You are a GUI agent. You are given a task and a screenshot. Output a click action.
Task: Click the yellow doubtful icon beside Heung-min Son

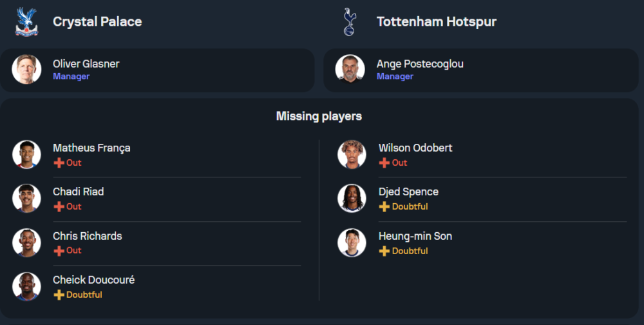384,251
